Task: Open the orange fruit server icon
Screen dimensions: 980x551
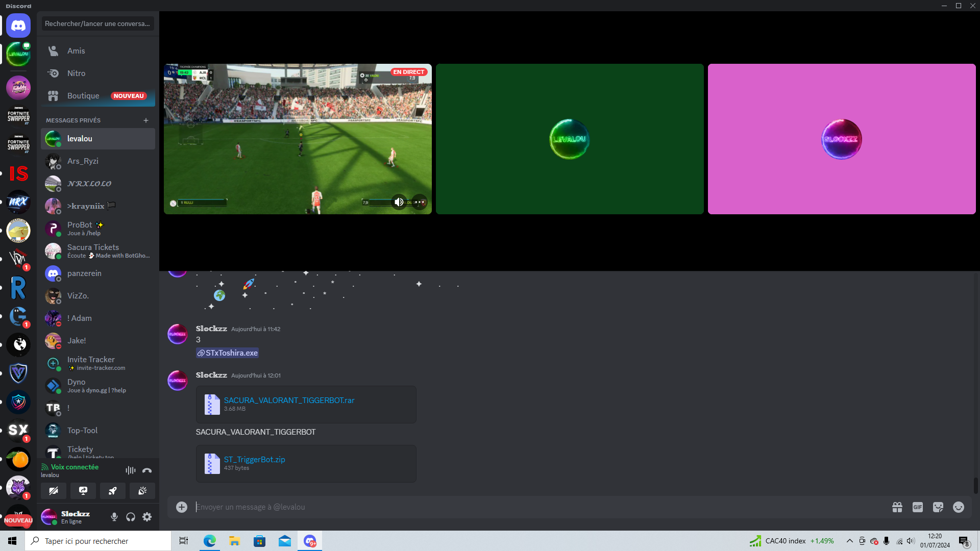Action: coord(18,460)
